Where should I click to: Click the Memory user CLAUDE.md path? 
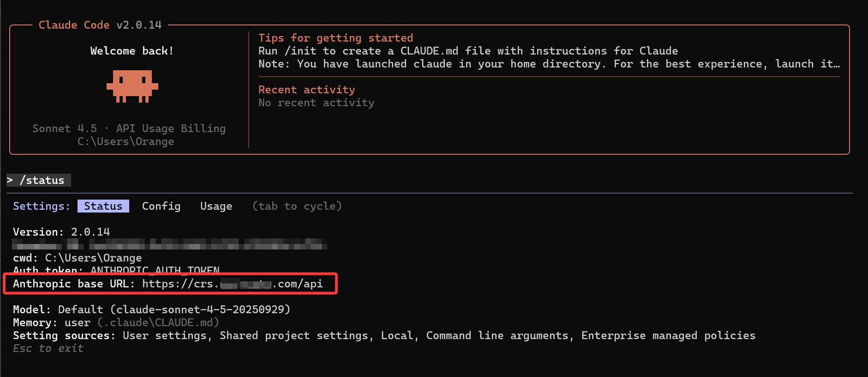158,322
